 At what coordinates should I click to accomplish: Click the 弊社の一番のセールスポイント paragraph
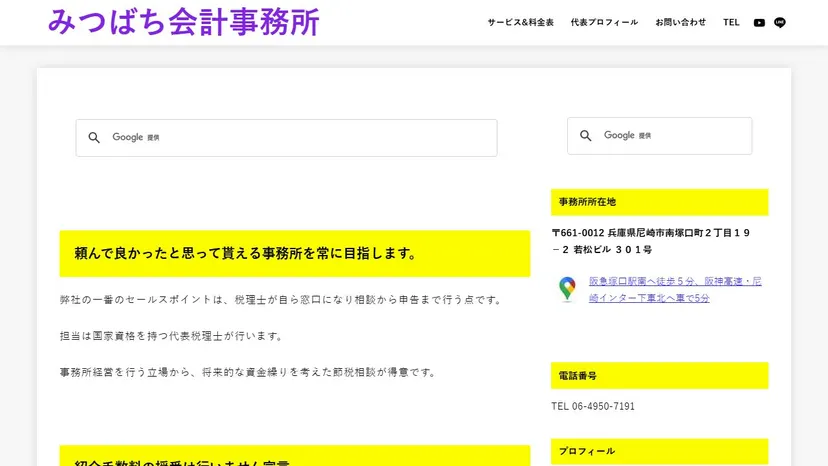click(x=280, y=300)
